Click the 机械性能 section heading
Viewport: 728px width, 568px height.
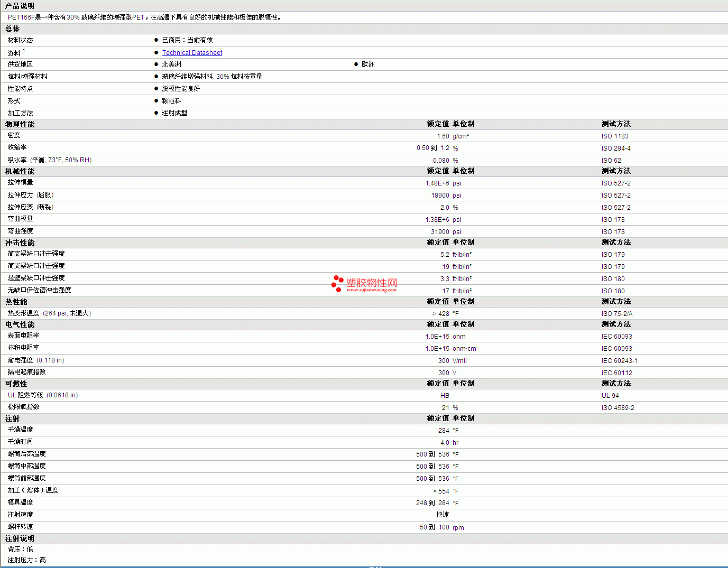20,171
